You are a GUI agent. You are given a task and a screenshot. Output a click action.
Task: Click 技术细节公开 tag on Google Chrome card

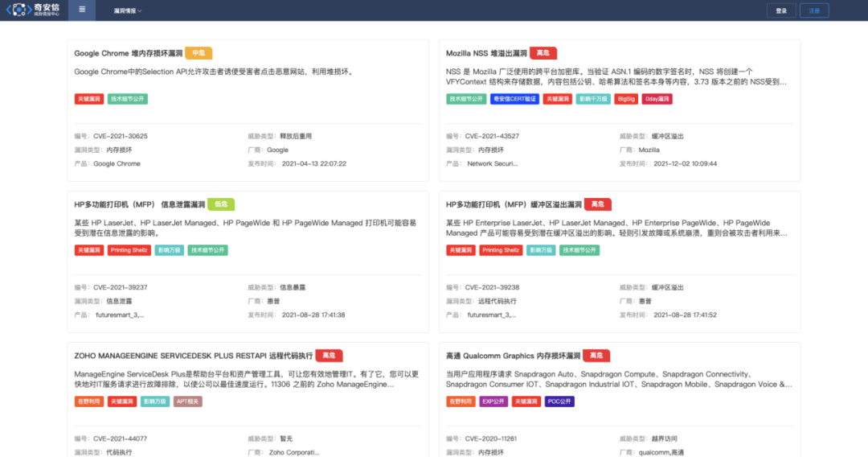click(x=127, y=99)
